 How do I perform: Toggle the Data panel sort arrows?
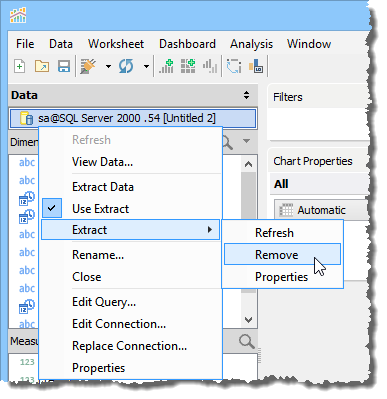[246, 95]
